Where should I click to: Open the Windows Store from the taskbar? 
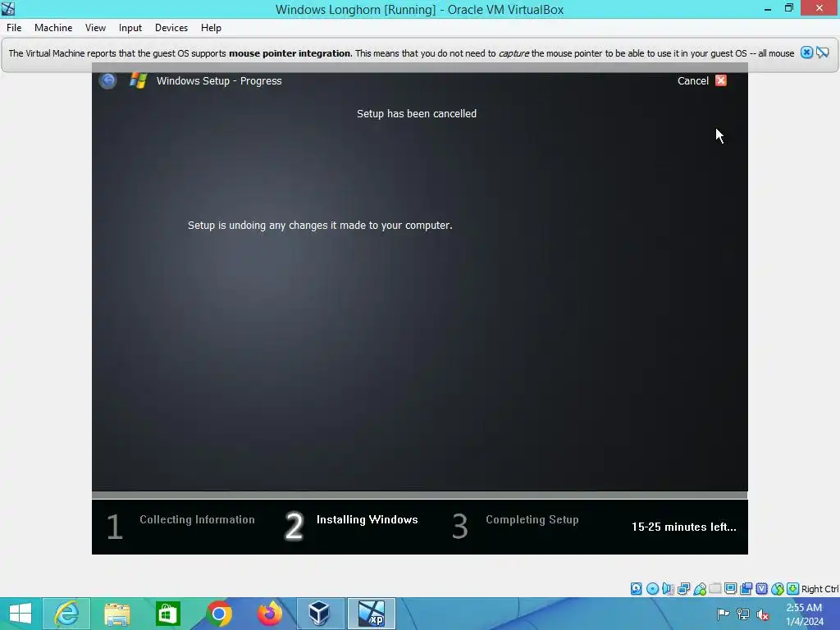[x=167, y=614]
